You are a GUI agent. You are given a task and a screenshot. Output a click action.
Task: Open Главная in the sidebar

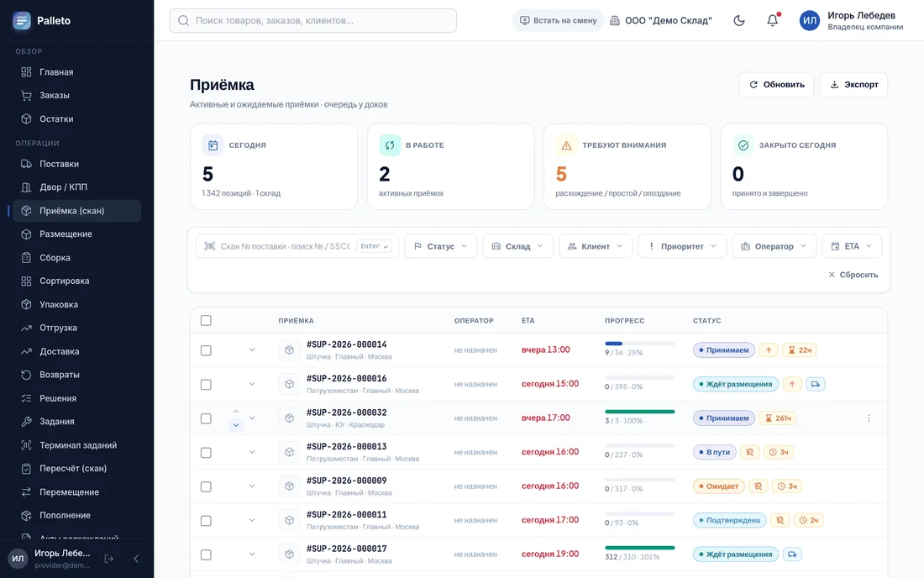click(x=76, y=72)
